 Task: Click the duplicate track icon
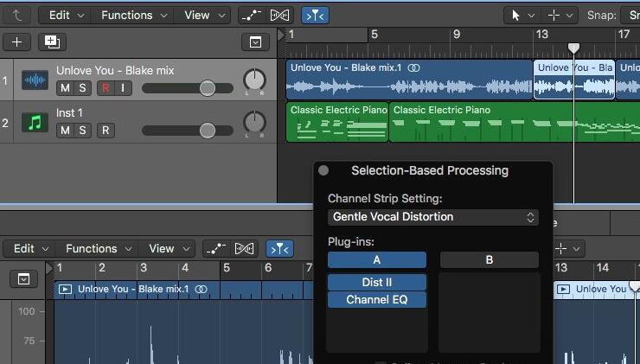point(52,42)
